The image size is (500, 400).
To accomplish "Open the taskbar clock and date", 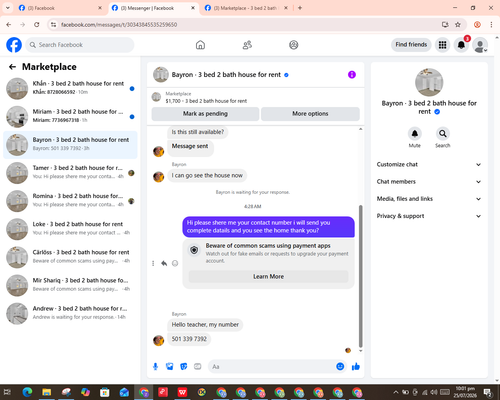I will point(466,392).
